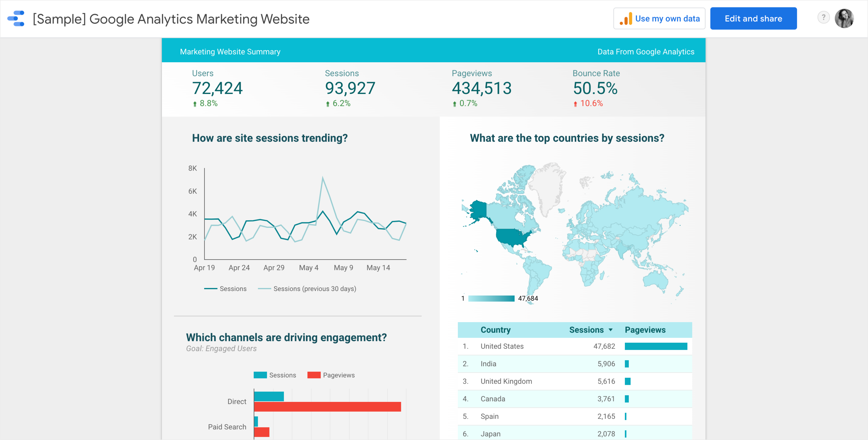The height and width of the screenshot is (440, 868).
Task: Click the Paid Search pageviews red bar
Action: point(262,432)
